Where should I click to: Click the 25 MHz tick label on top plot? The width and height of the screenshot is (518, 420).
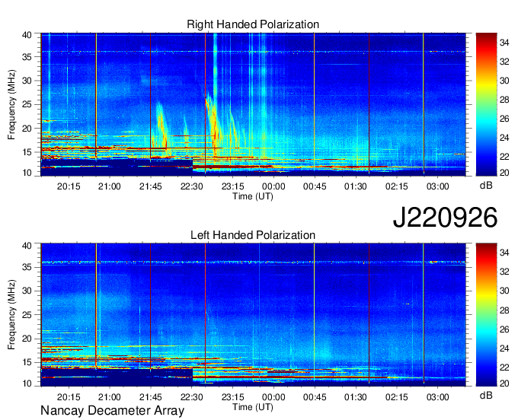27,104
